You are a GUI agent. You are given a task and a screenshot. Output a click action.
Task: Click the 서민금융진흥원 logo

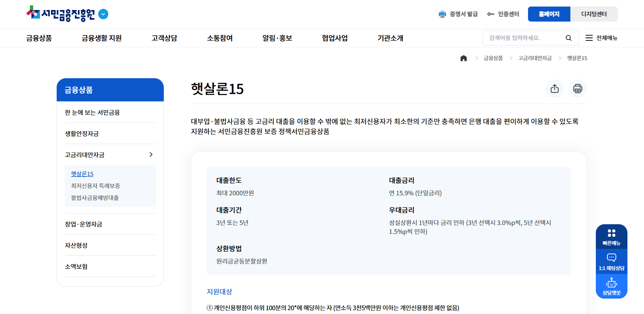click(x=61, y=14)
